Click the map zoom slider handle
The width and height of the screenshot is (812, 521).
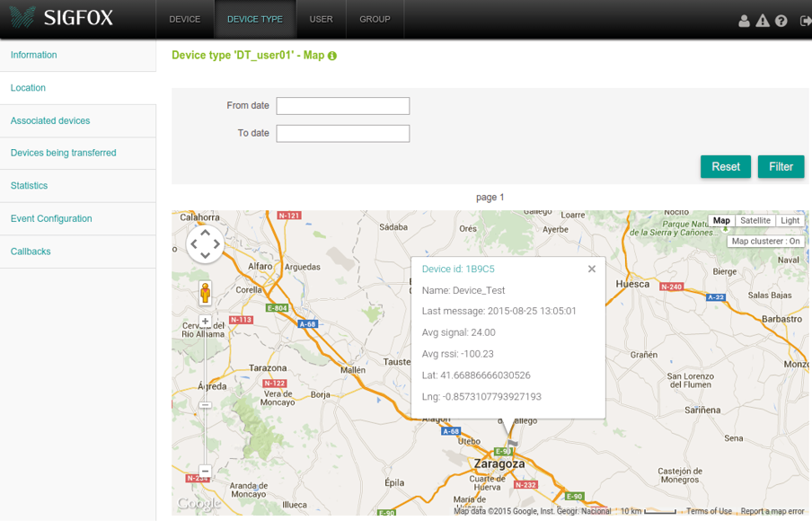205,405
